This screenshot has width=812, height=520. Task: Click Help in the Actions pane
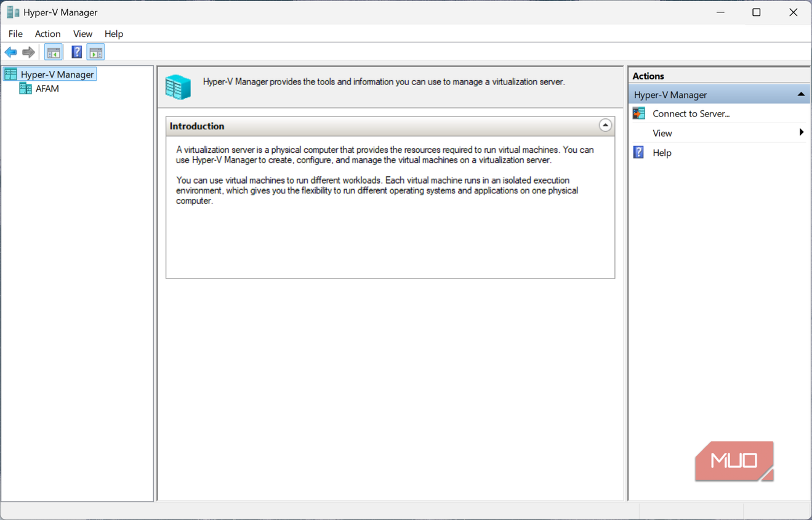point(662,153)
